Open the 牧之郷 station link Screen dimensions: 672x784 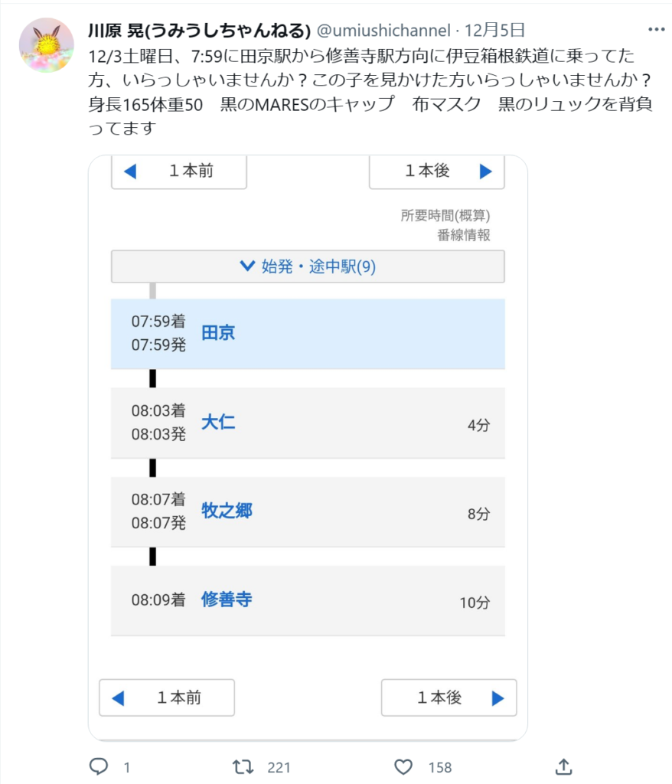(x=227, y=511)
